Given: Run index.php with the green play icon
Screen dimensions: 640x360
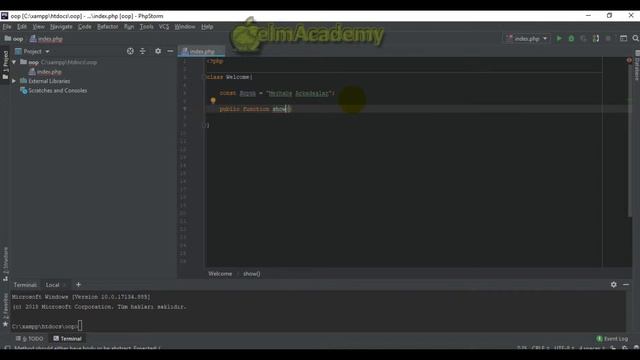Looking at the screenshot, I should click(559, 38).
